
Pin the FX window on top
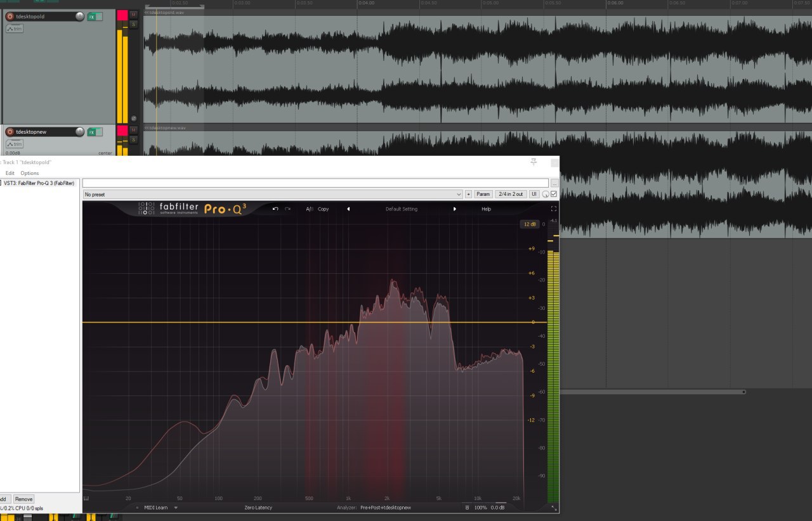pos(534,163)
